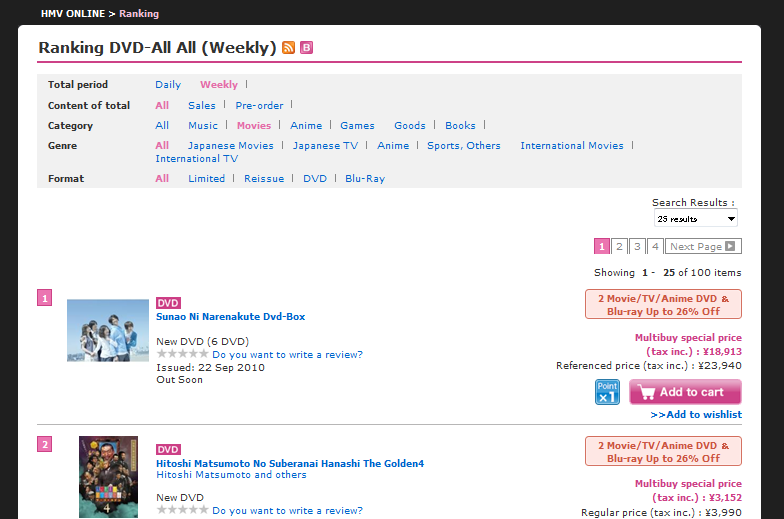The height and width of the screenshot is (519, 784).
Task: Select the Music category filter
Action: pyautogui.click(x=203, y=126)
